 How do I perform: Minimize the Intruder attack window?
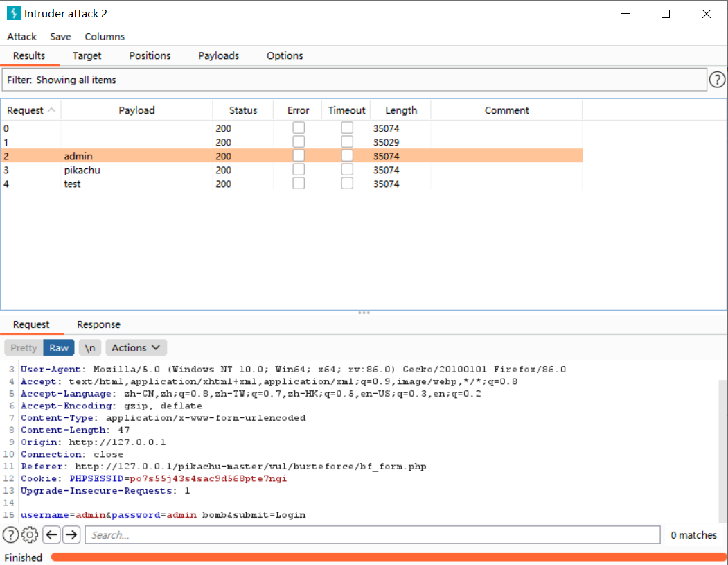click(x=625, y=14)
